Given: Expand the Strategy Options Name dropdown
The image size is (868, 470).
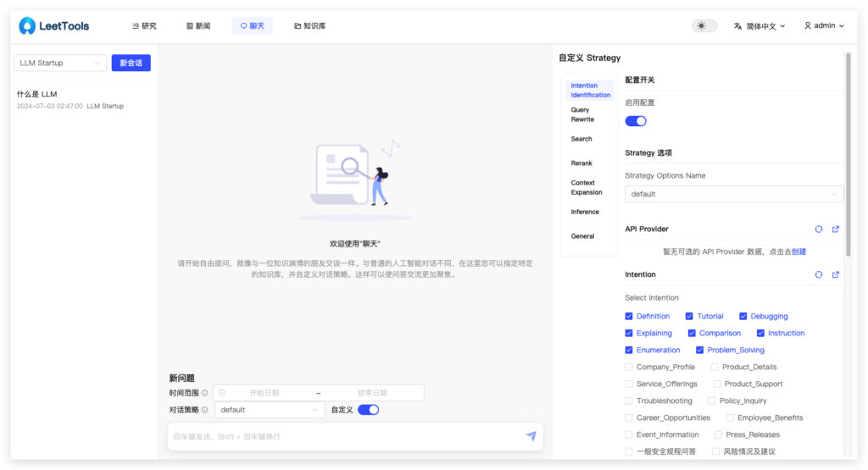Looking at the screenshot, I should point(733,194).
